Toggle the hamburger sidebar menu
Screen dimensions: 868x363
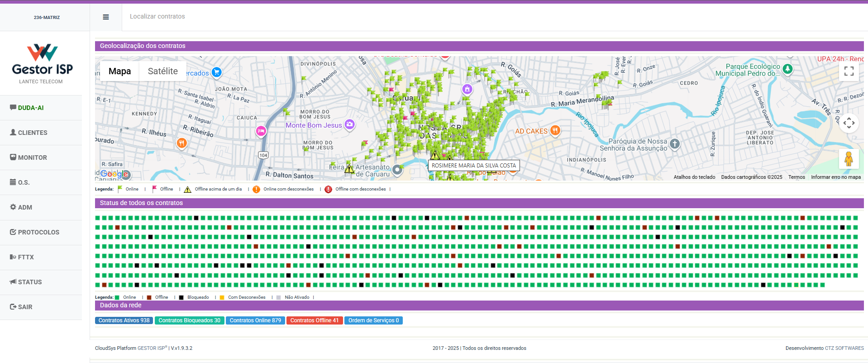[x=106, y=17]
